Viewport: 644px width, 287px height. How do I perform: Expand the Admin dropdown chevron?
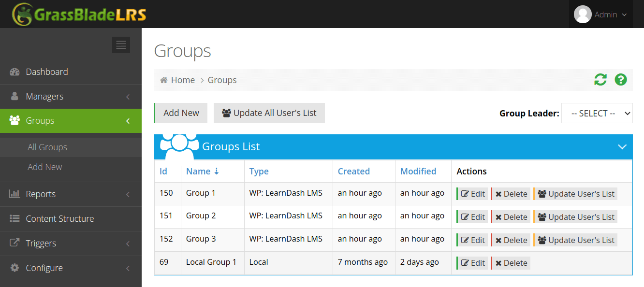tap(624, 15)
